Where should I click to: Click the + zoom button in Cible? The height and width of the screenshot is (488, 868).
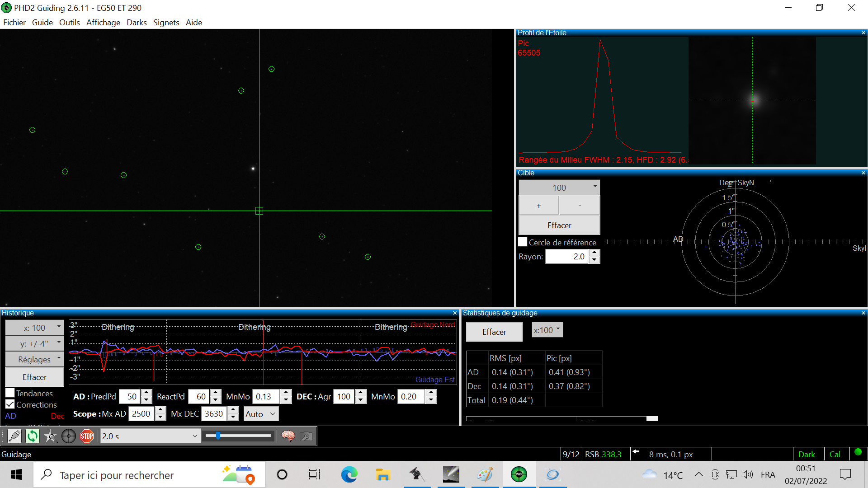(539, 206)
